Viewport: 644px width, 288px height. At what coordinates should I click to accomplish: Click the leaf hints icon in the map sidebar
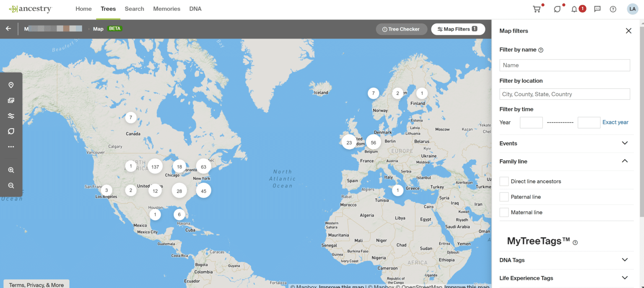(11, 131)
